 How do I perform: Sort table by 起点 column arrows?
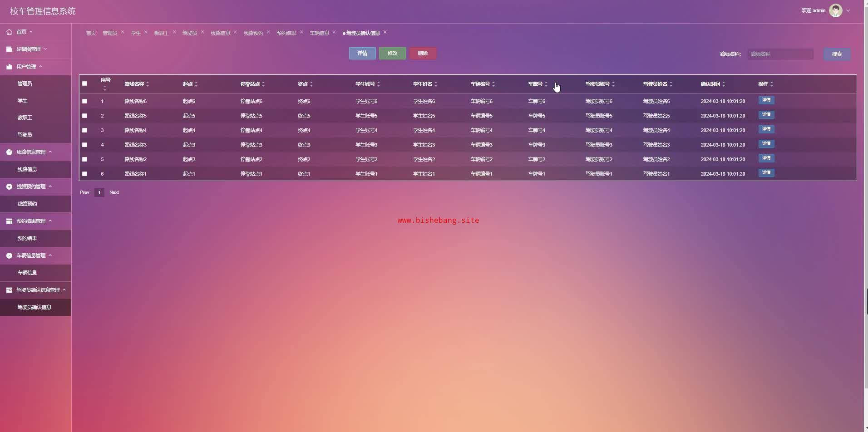[196, 84]
